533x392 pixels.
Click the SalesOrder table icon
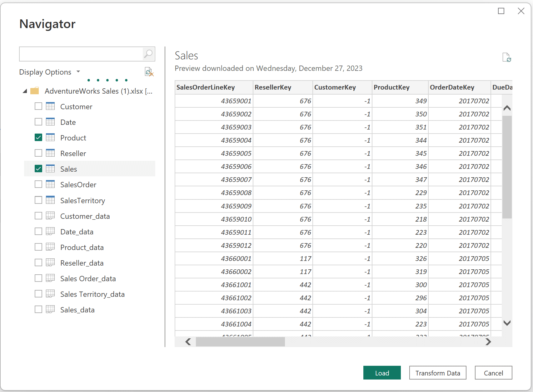[x=50, y=184]
